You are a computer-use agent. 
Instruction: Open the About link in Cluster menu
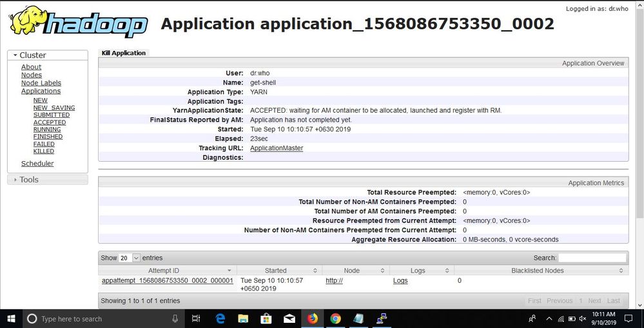pyautogui.click(x=31, y=67)
